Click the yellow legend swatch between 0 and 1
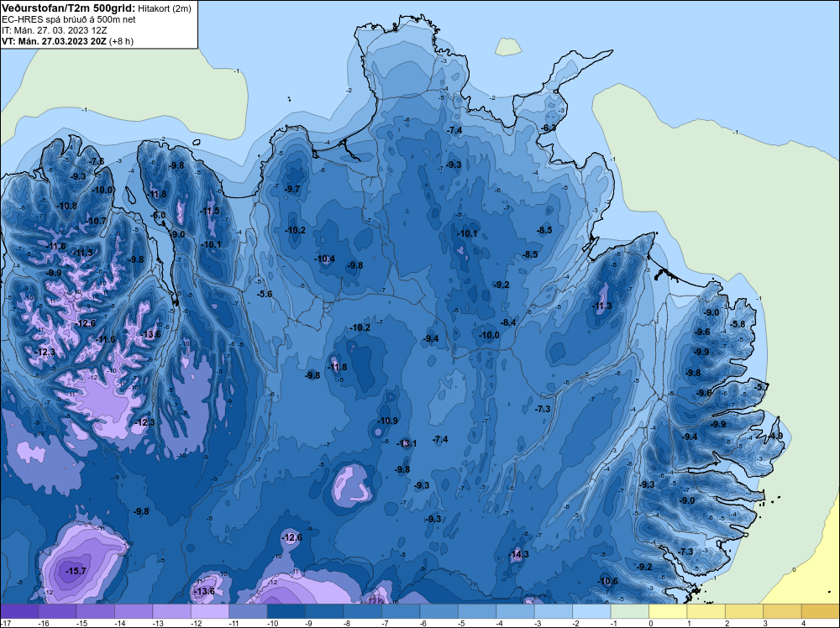Image resolution: width=840 pixels, height=628 pixels. (x=668, y=611)
